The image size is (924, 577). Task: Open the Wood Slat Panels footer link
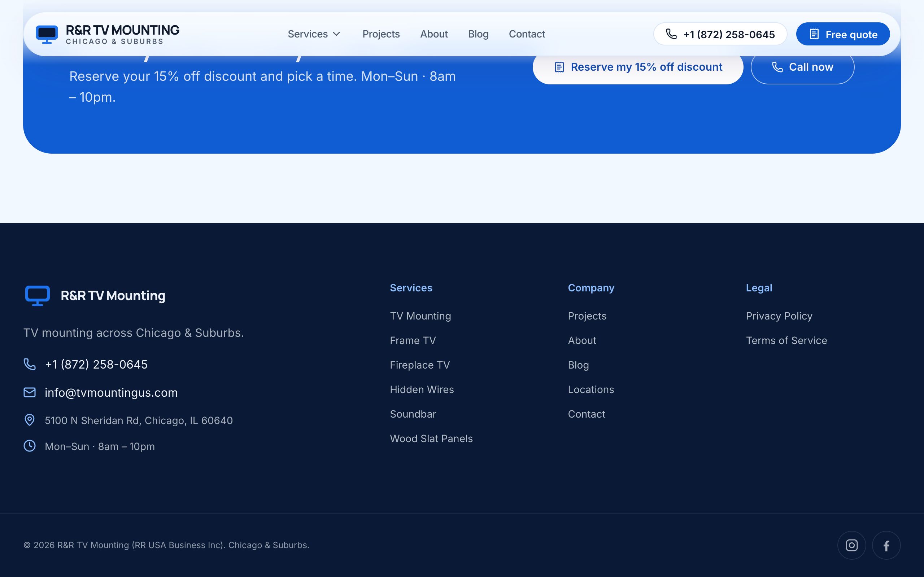(x=431, y=439)
